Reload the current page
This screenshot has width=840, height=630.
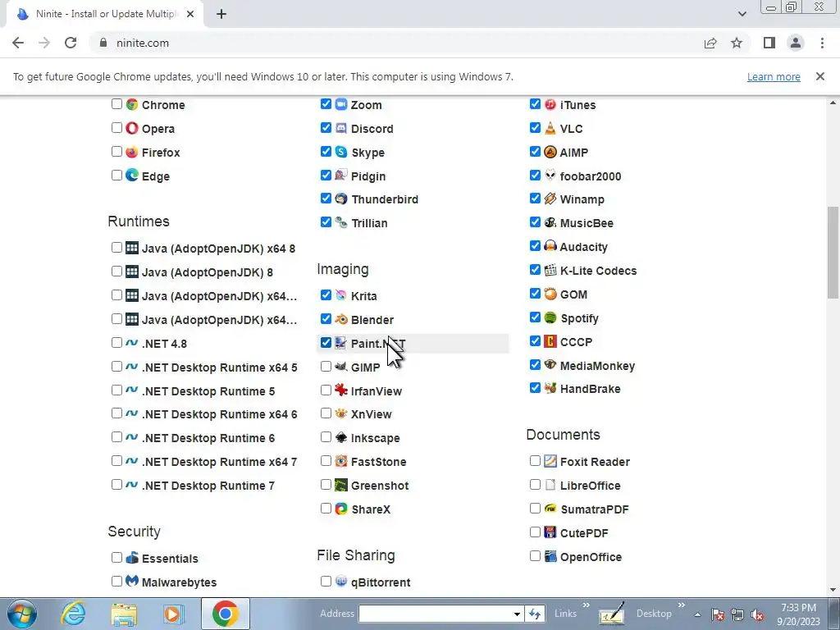coord(71,43)
